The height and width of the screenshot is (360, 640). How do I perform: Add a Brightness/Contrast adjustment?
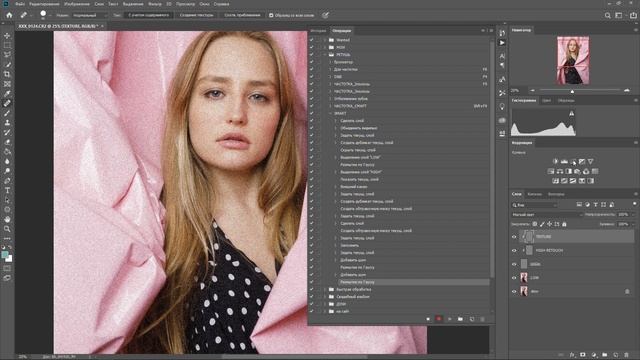click(x=555, y=162)
